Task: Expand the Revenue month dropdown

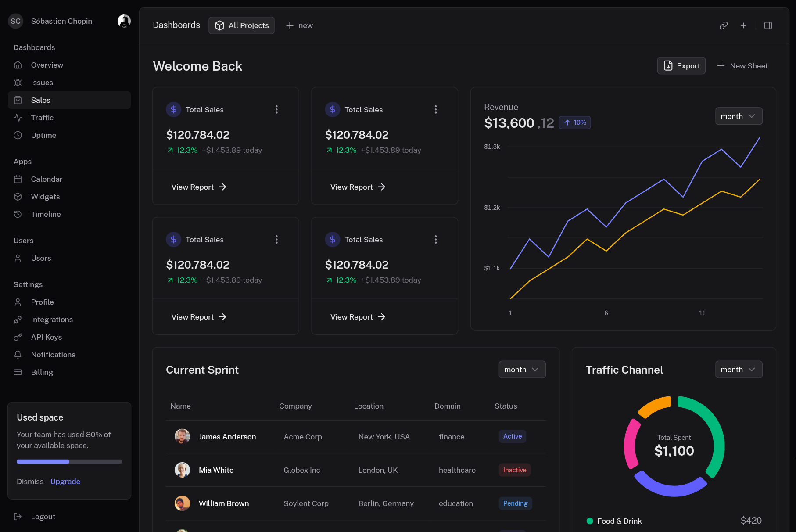Action: pyautogui.click(x=739, y=116)
